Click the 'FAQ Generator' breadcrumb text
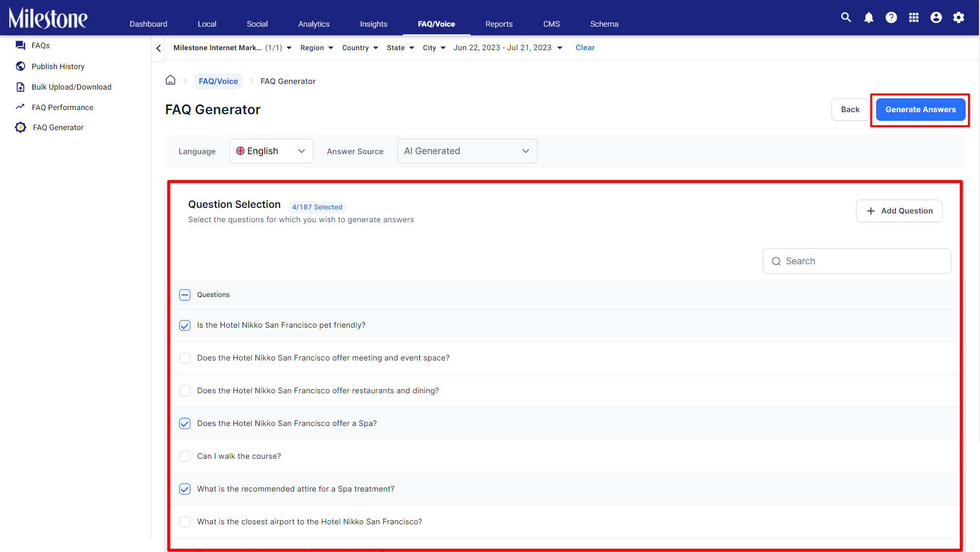Screen dimensions: 980x552 coord(288,81)
